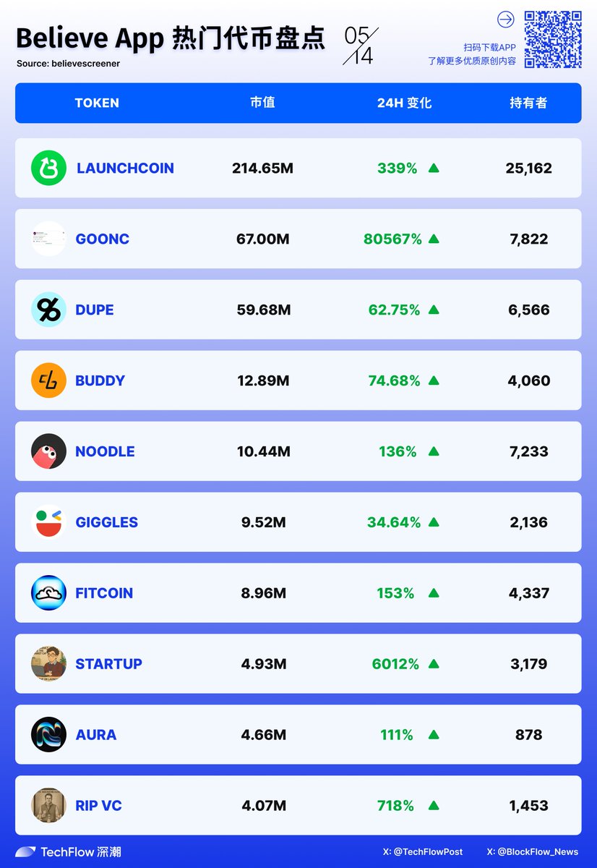
Task: Click the green LAUNCHCOIN token logo
Action: coord(48,168)
